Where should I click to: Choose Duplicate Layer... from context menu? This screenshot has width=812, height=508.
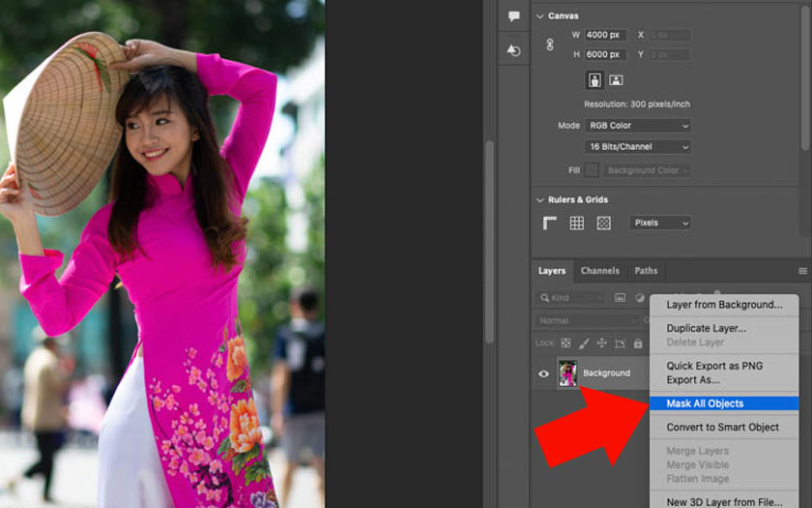[x=724, y=328]
